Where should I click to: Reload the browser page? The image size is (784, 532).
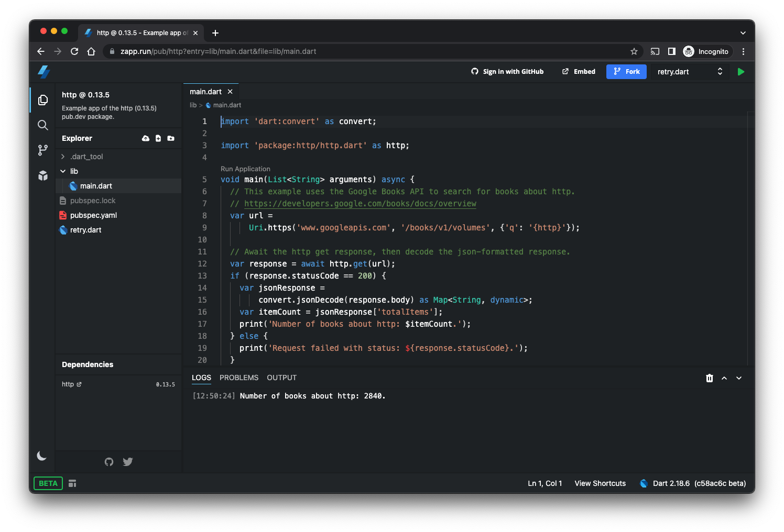click(x=74, y=51)
